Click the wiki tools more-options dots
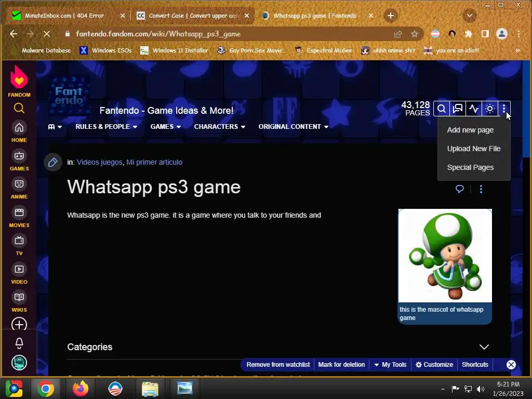Viewport: 532px width, 399px height. click(x=504, y=109)
